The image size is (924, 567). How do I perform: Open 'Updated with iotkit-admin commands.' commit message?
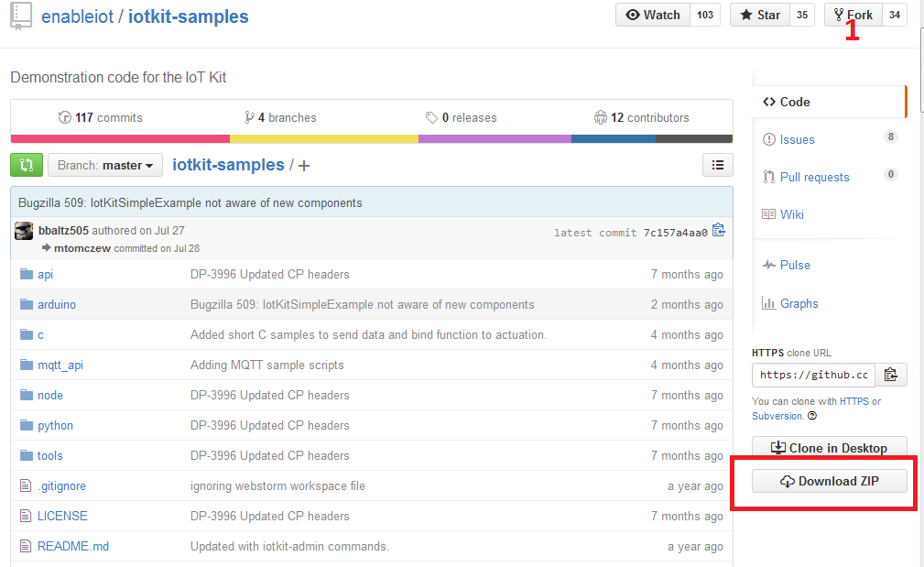point(289,546)
